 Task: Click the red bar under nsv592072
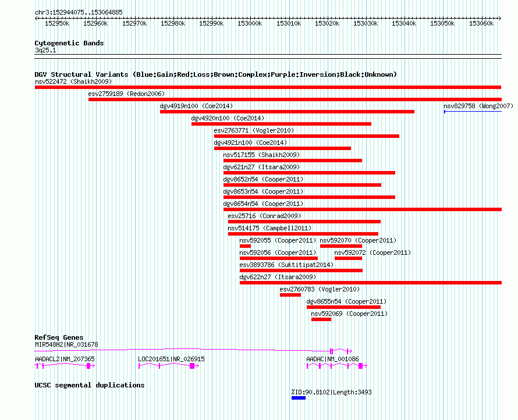tap(348, 258)
